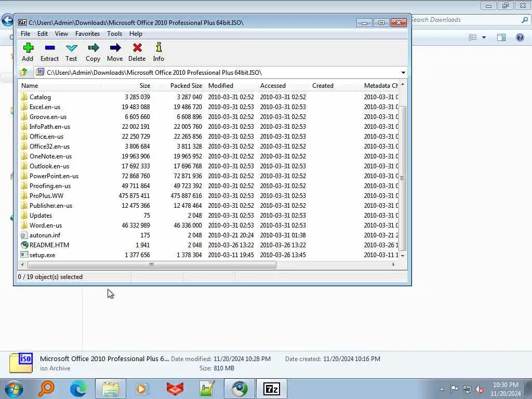This screenshot has width=532, height=399.
Task: Select the autorun.inf file icon
Action: [24, 235]
